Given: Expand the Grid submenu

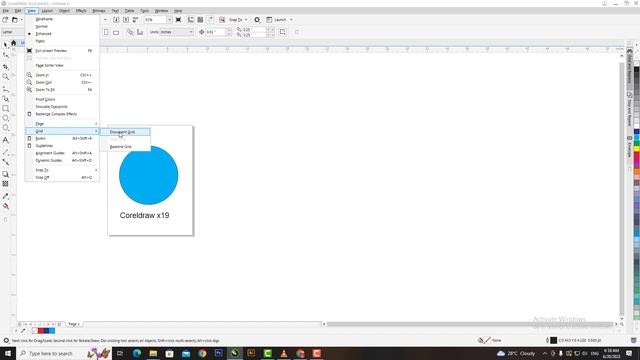Looking at the screenshot, I should pyautogui.click(x=62, y=131).
